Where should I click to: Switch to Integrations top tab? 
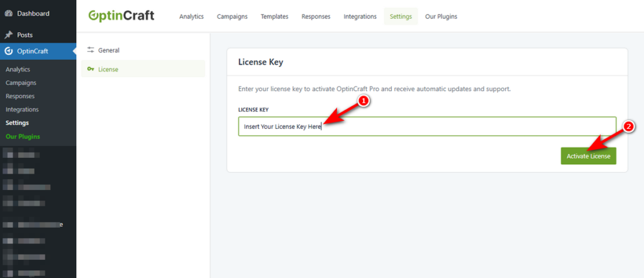pyautogui.click(x=360, y=16)
